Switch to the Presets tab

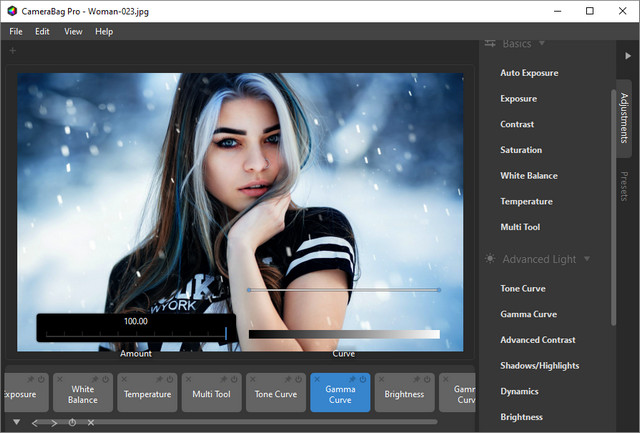624,186
